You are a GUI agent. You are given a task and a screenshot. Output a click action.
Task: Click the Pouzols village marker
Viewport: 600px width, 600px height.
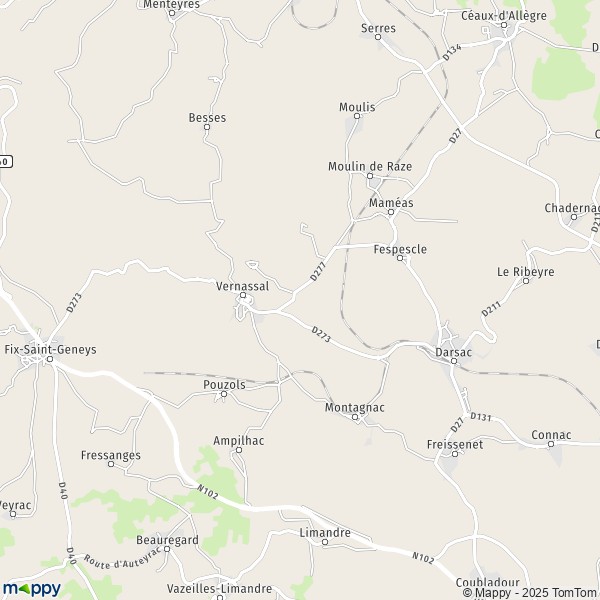point(224,394)
